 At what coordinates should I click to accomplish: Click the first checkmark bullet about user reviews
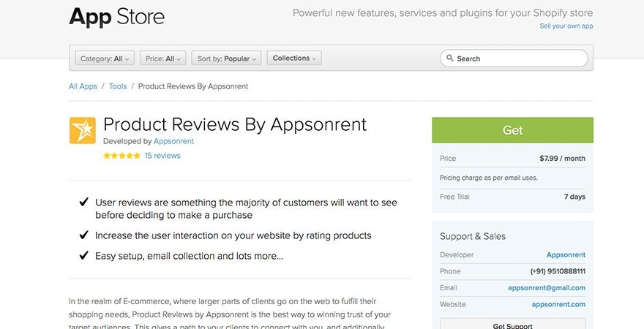pos(84,203)
